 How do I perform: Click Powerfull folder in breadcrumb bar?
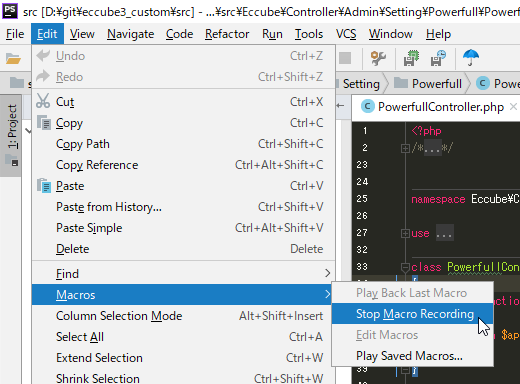437,84
